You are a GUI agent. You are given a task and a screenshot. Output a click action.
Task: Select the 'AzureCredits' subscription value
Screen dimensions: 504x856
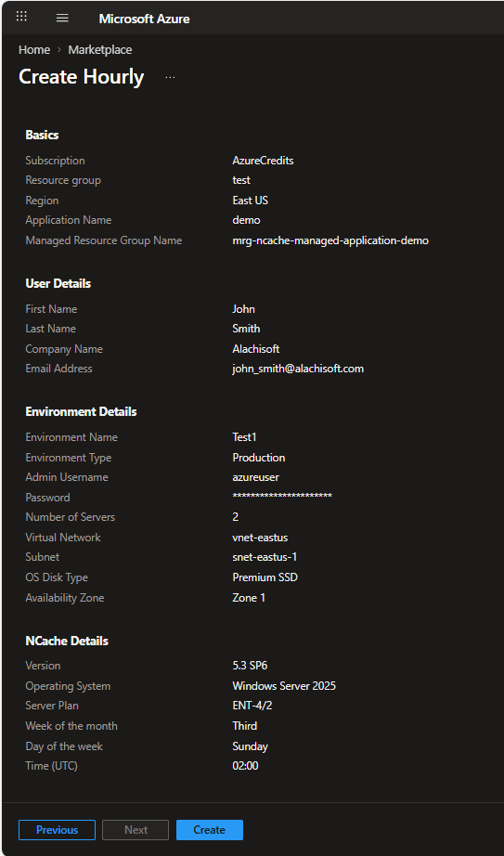(x=264, y=161)
